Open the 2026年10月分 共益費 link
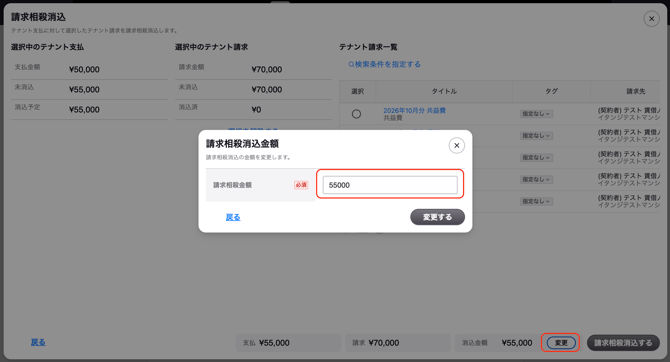 pyautogui.click(x=414, y=110)
